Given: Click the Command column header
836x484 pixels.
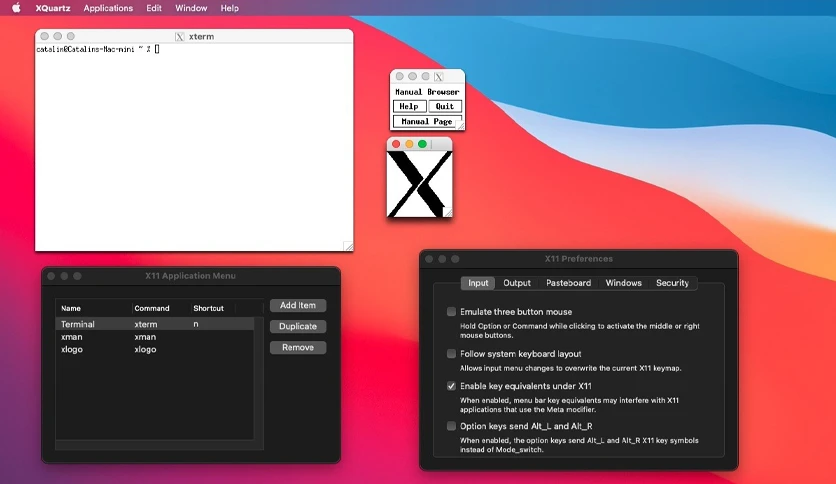Looking at the screenshot, I should [x=152, y=308].
